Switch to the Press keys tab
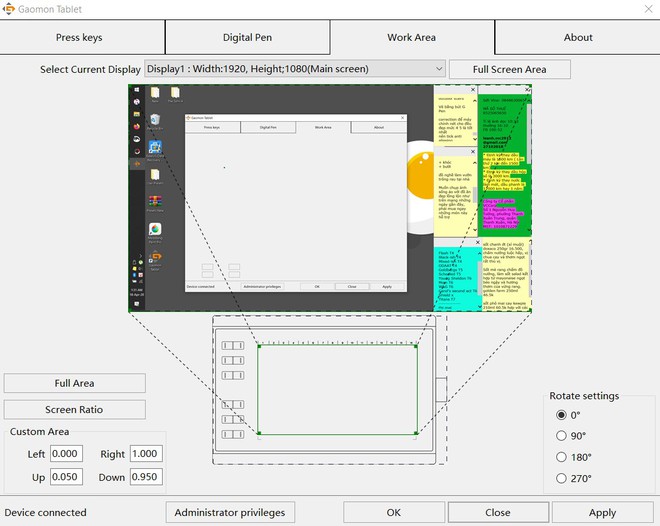Screen dimensions: 660x526 [82, 37]
